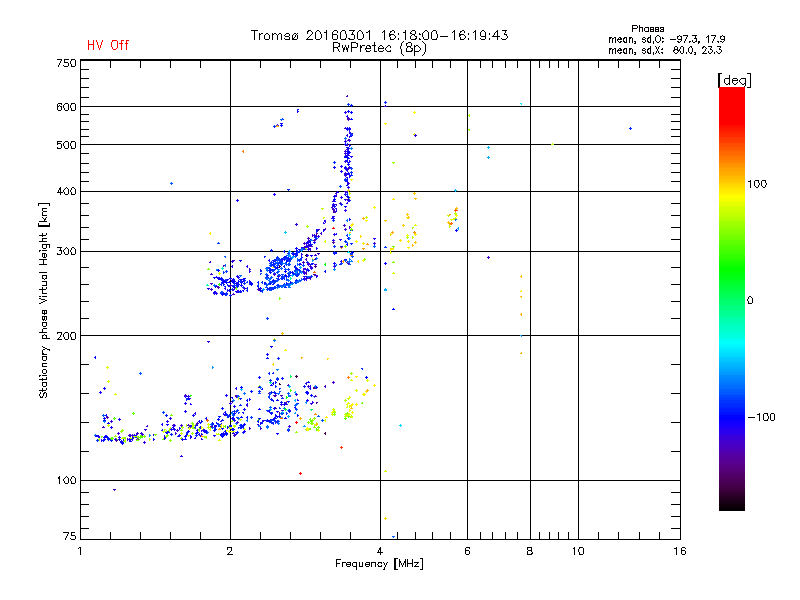Click the phase color scale bar
The height and width of the screenshot is (600, 800).
click(732, 298)
